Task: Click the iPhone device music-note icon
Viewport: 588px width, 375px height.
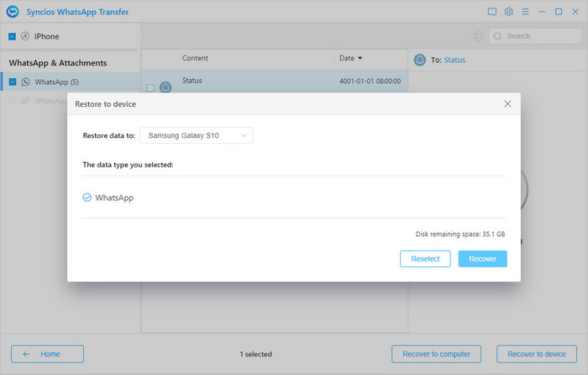Action: [25, 36]
